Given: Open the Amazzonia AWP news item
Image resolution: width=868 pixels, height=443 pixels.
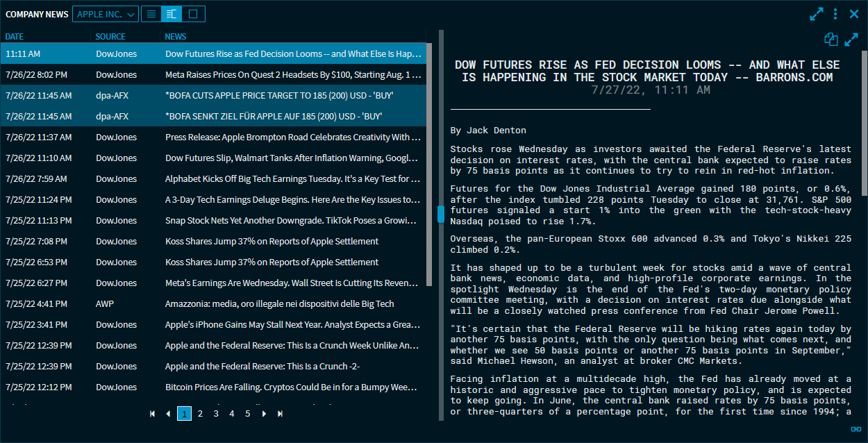Looking at the screenshot, I should (x=279, y=304).
